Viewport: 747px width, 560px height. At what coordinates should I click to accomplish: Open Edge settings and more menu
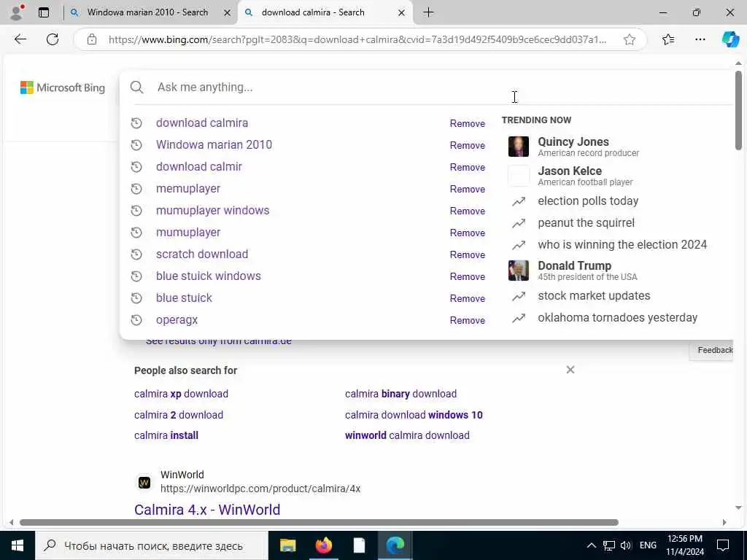tap(700, 39)
